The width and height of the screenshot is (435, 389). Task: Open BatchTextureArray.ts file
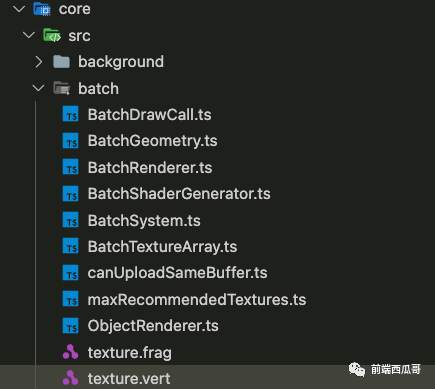[162, 247]
